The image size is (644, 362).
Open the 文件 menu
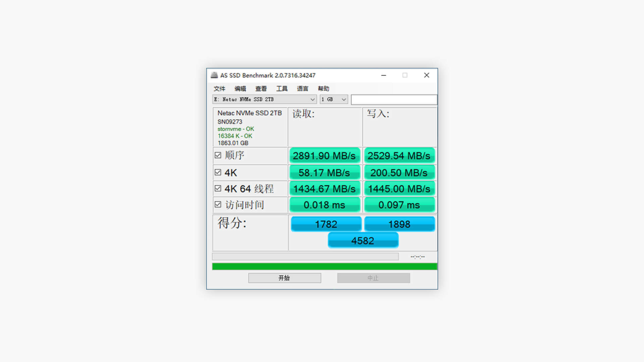click(x=219, y=88)
